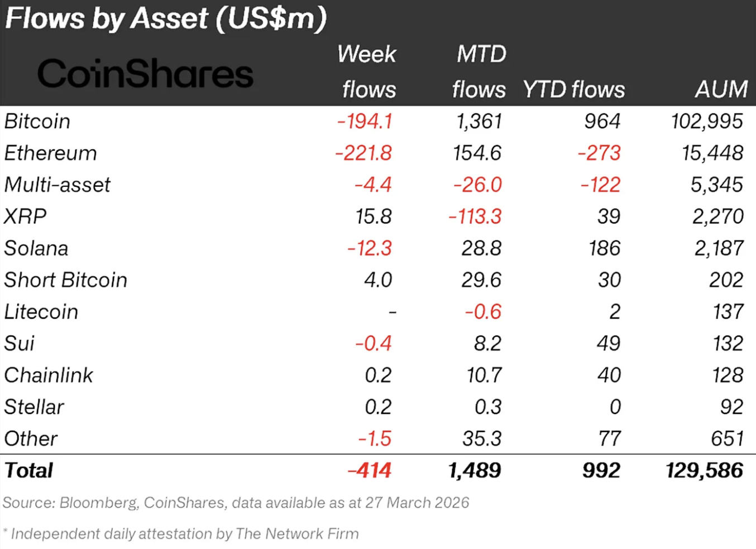Image resolution: width=756 pixels, height=549 pixels.
Task: Click the Short Bitcoin row label
Action: (x=66, y=280)
